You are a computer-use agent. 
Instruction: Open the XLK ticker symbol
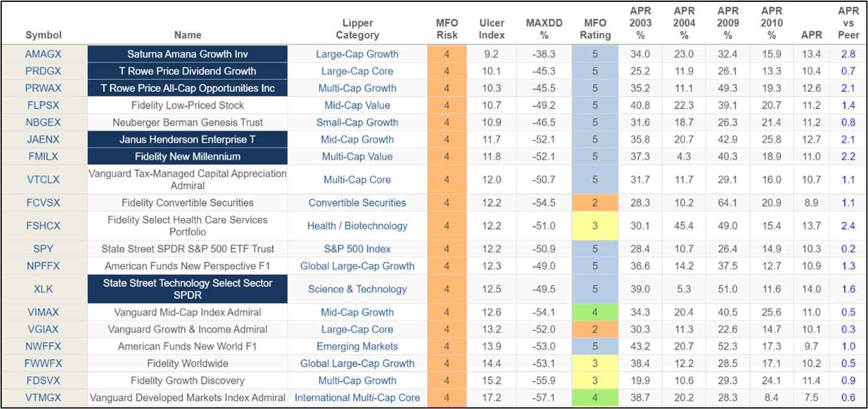[x=43, y=289]
